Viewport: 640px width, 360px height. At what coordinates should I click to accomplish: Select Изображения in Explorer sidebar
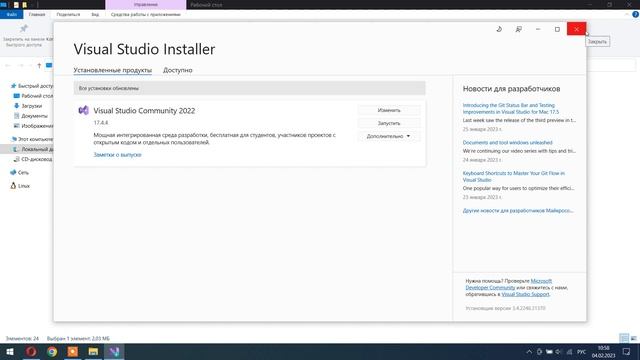pyautogui.click(x=33, y=126)
